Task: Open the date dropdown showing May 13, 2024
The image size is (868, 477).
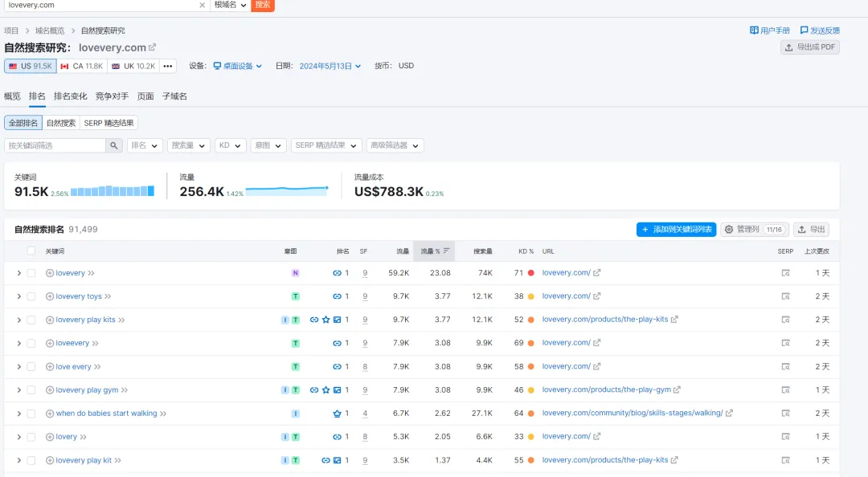Action: tap(330, 66)
